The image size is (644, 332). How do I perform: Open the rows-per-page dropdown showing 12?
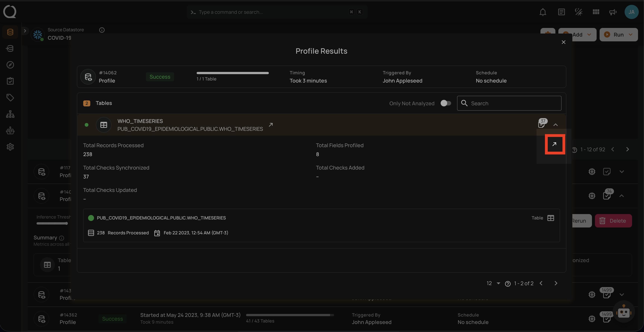click(493, 283)
